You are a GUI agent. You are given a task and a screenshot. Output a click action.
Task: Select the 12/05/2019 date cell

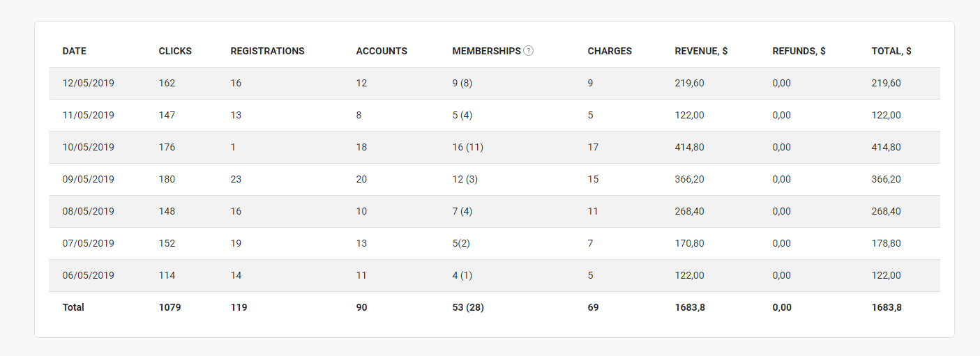coord(89,83)
